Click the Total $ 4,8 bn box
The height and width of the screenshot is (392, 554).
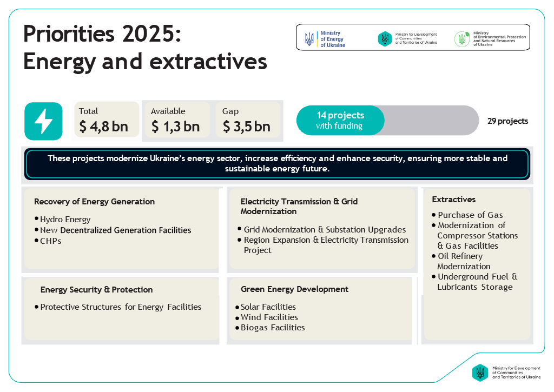(106, 119)
